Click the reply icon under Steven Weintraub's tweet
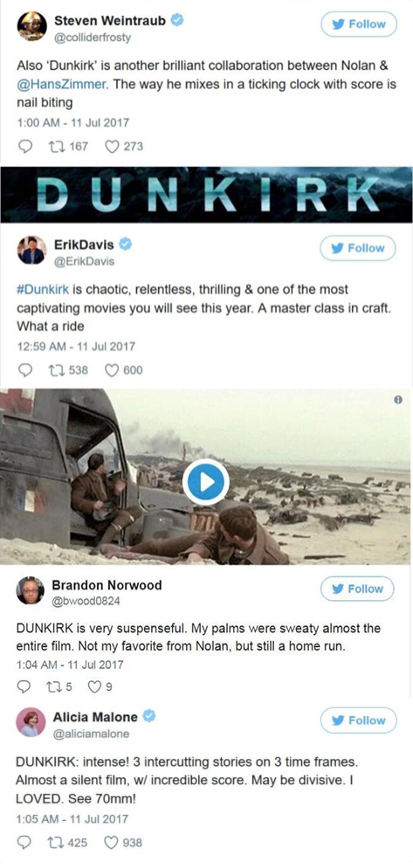The width and height of the screenshot is (413, 868). (x=25, y=147)
